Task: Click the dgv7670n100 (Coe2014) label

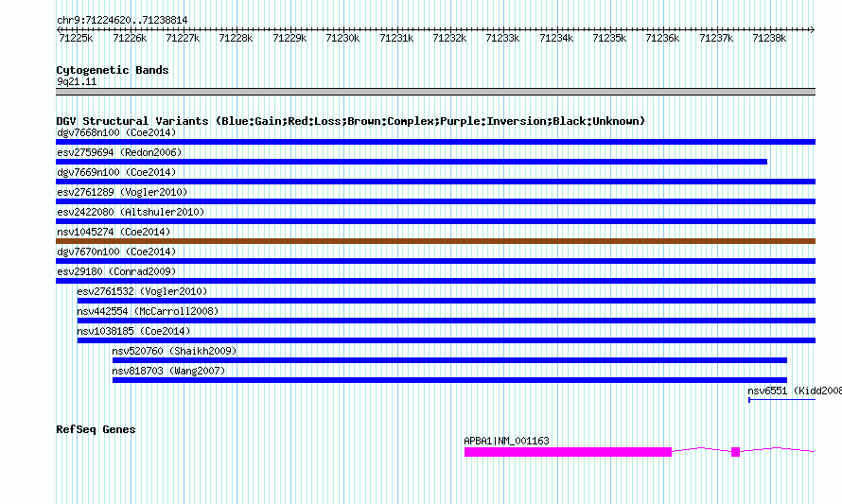Action: [x=116, y=252]
